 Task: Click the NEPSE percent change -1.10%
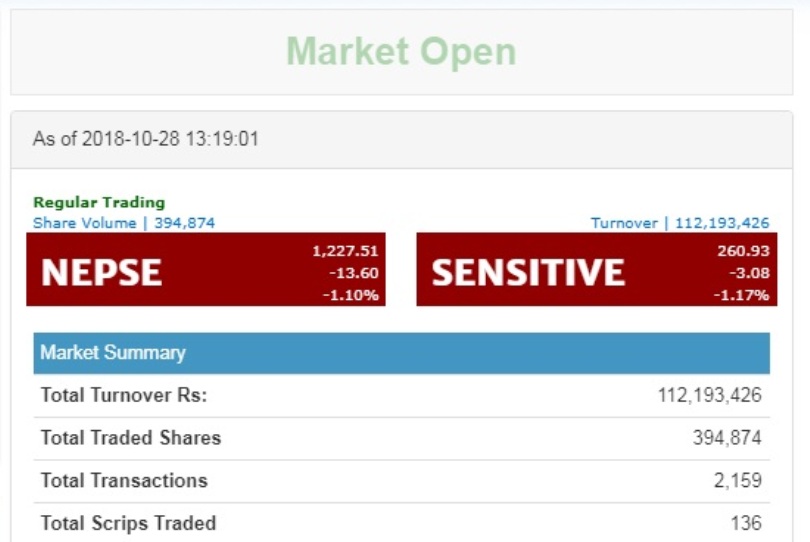pos(350,295)
